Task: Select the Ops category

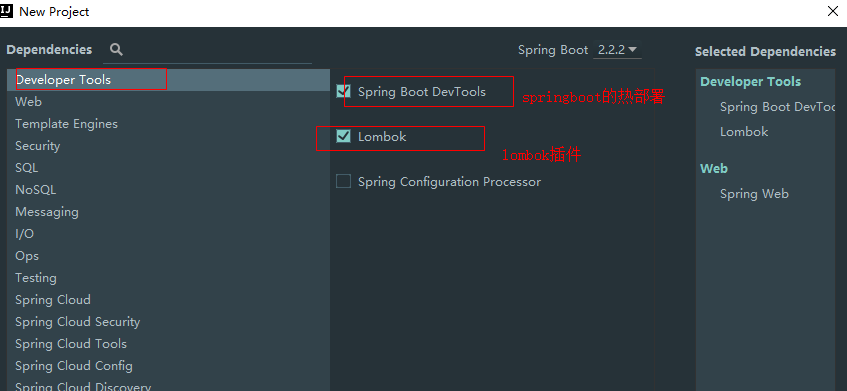Action: 168,256
